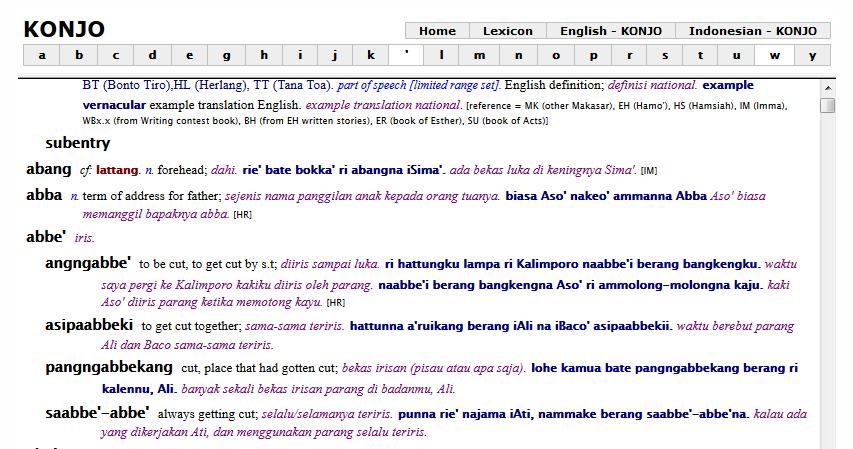
Task: Open the Home page tab
Action: click(x=437, y=31)
